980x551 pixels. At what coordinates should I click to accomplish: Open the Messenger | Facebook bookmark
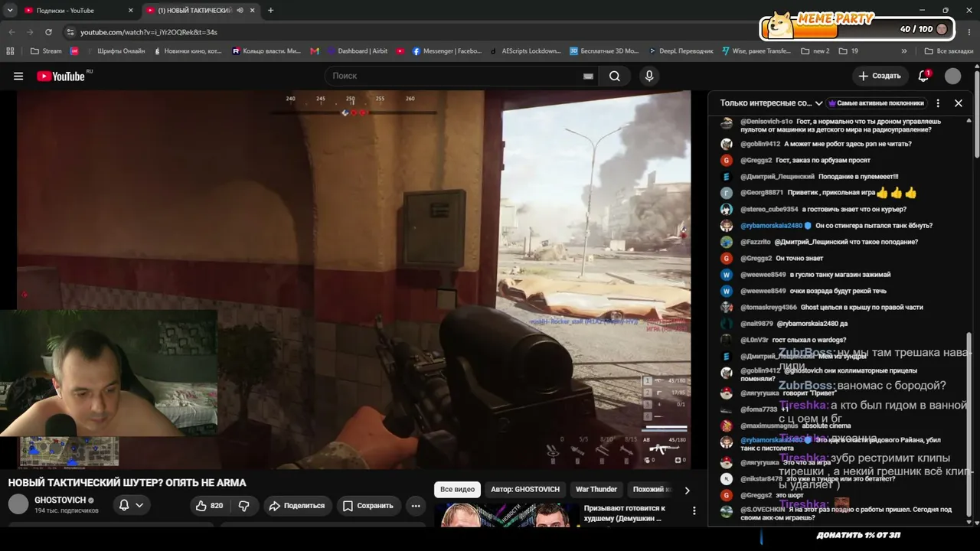447,51
